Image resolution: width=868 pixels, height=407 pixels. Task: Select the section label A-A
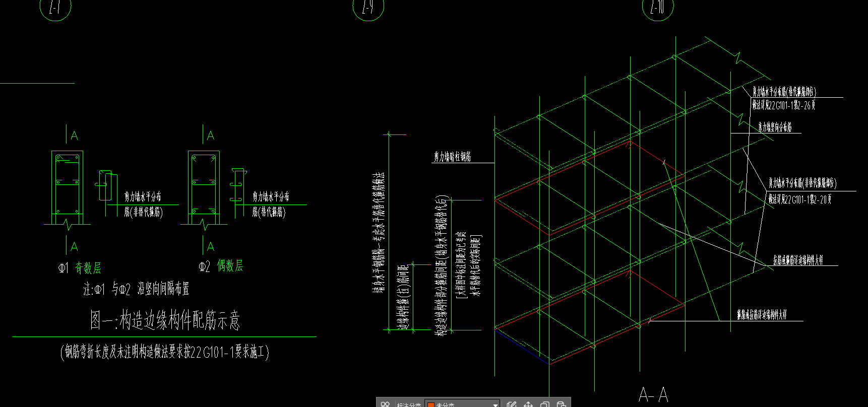pos(653,394)
